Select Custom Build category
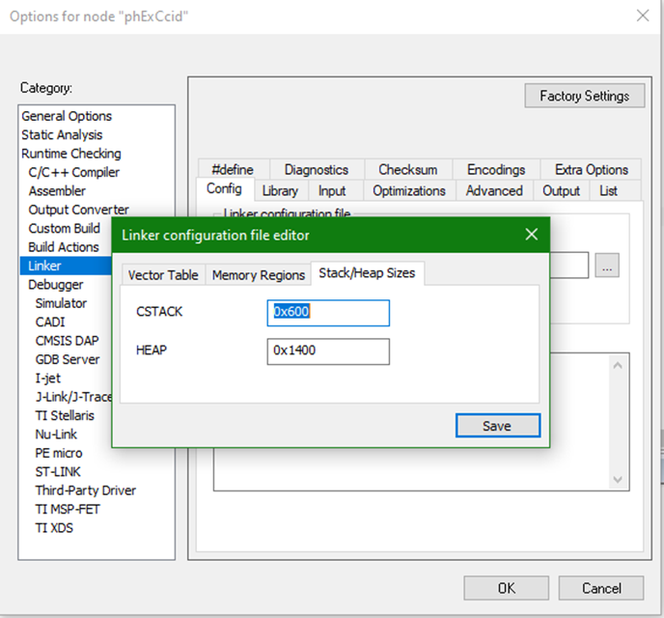 click(x=64, y=228)
